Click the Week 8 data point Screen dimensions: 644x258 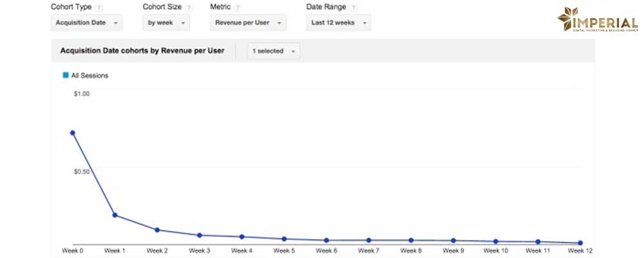tap(411, 240)
